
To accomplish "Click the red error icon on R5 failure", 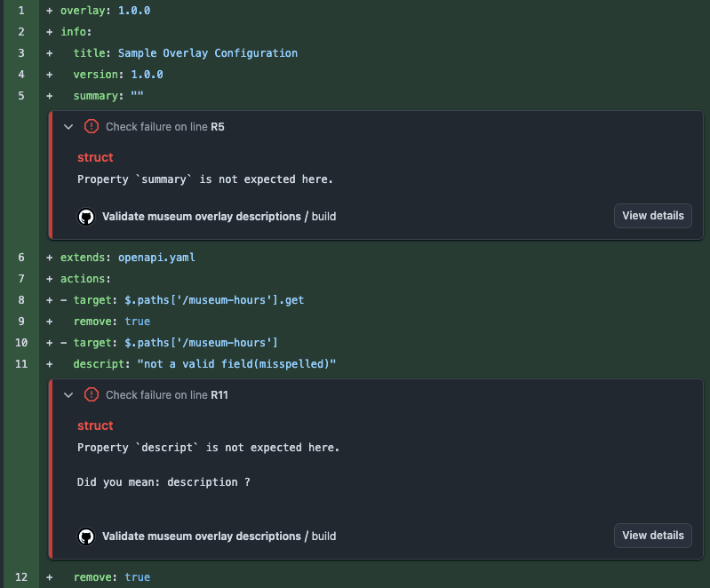I will [x=92, y=126].
